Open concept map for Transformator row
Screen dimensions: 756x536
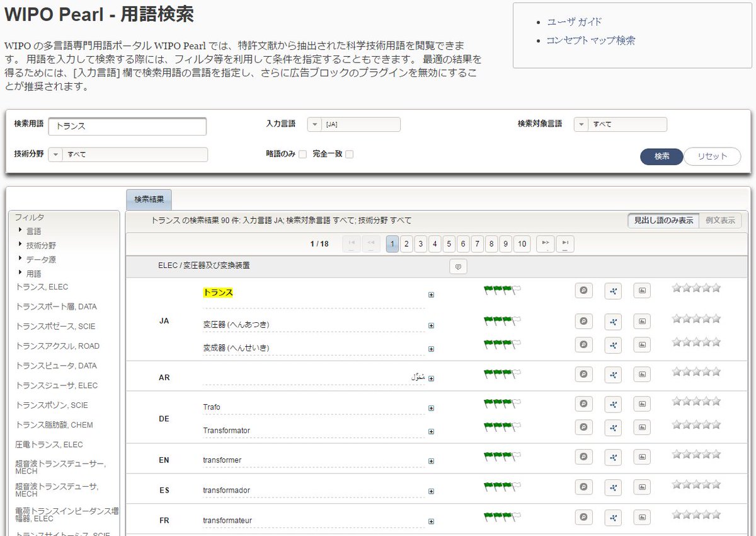613,428
